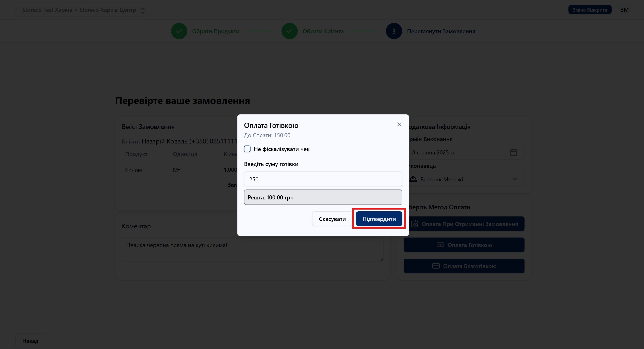Viewport: 644px width, 349px height.
Task: Click the checkmark circle for Обрати Клієнта step
Action: tap(289, 31)
